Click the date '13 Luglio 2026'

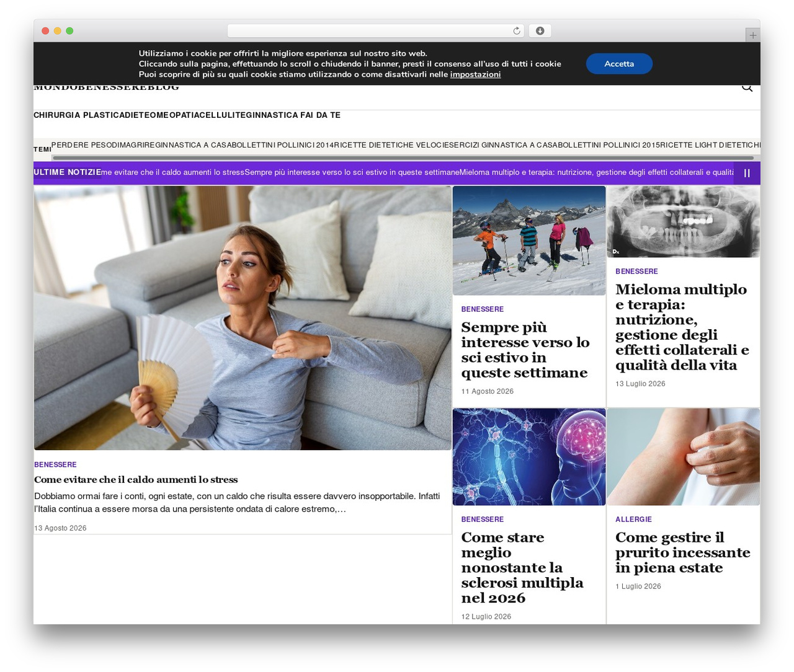click(x=640, y=384)
